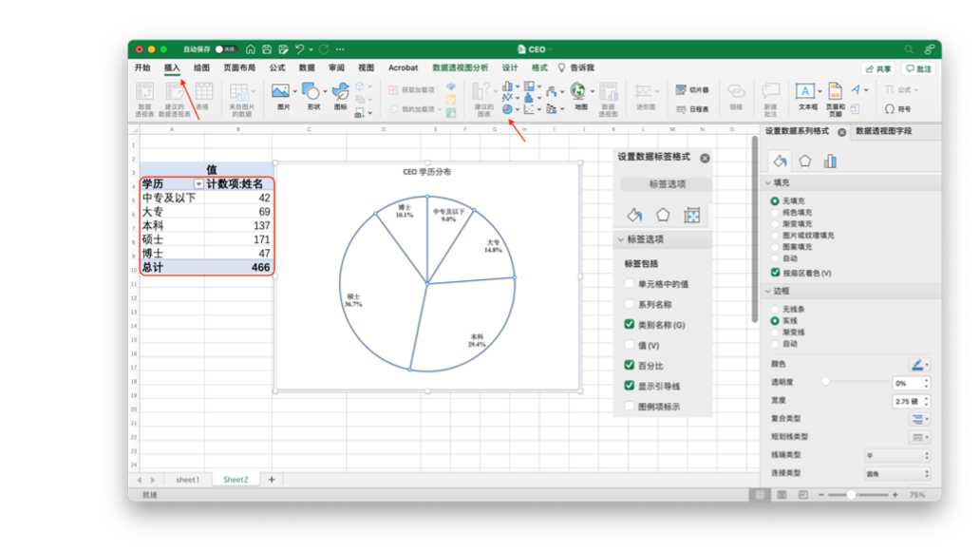Image resolution: width=980 pixels, height=551 pixels.
Task: Open the Fill & Line paint bucket tab
Action: (779, 161)
